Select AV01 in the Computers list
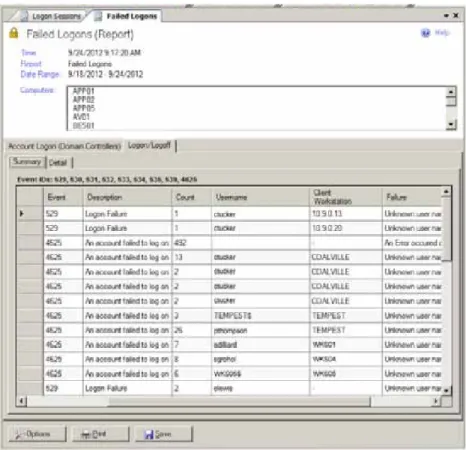The image size is (466, 450). pos(81,117)
